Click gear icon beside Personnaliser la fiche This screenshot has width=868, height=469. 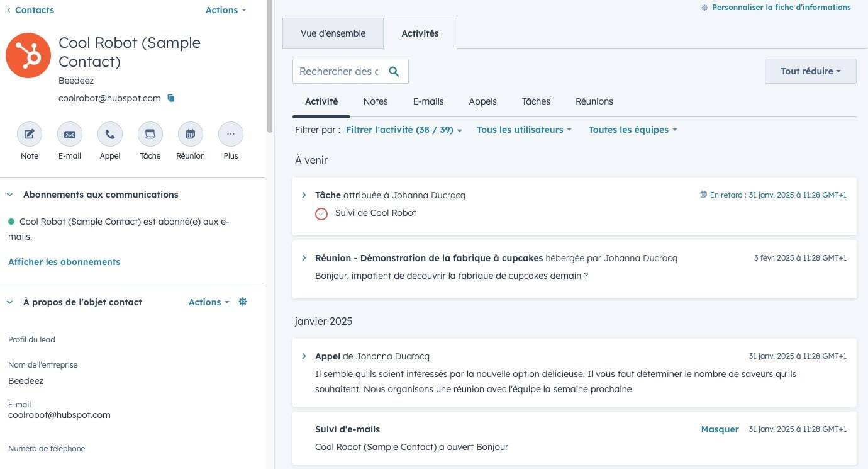coord(704,8)
